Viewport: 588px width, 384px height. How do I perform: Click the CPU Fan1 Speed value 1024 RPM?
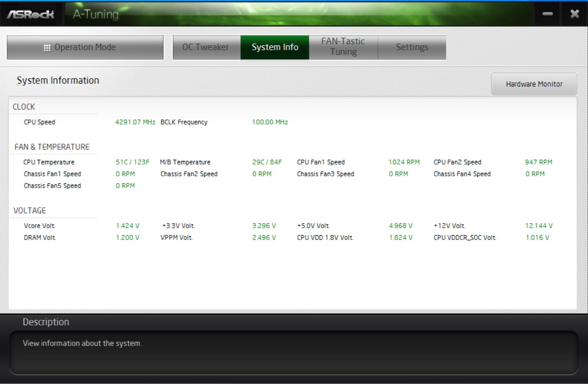point(404,162)
